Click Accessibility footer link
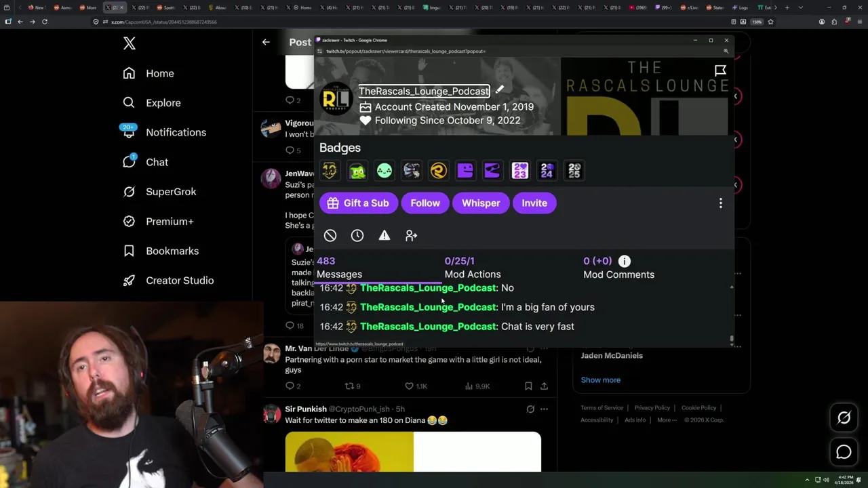The height and width of the screenshot is (488, 868). pyautogui.click(x=597, y=420)
